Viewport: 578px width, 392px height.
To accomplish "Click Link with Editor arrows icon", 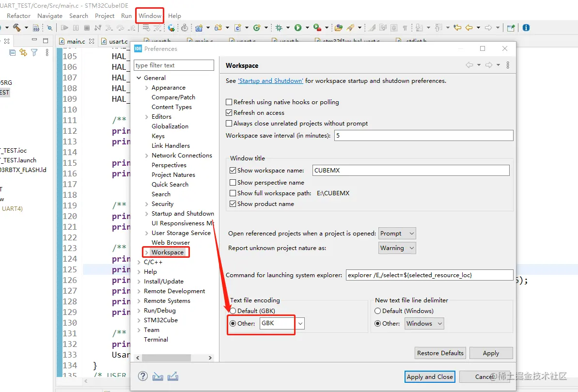I will pyautogui.click(x=23, y=52).
